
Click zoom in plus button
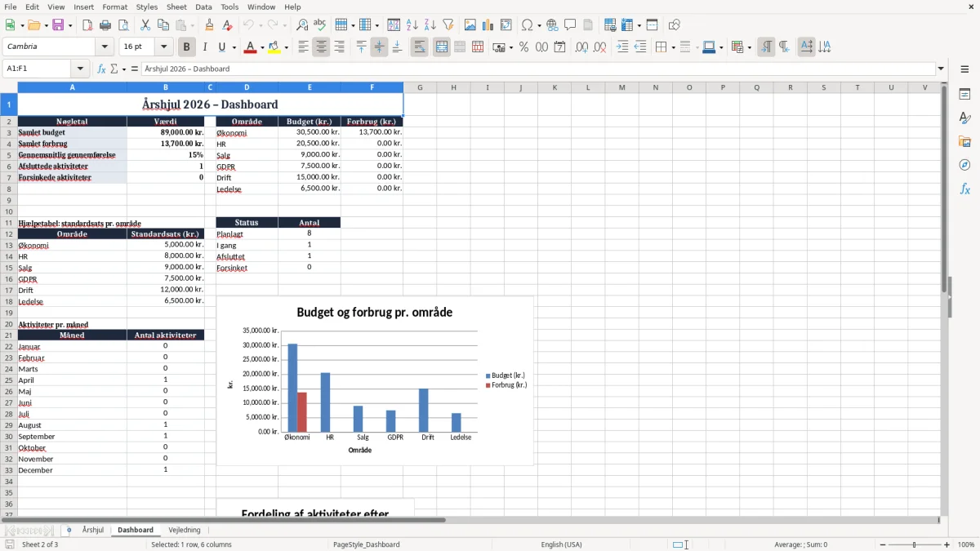click(947, 544)
